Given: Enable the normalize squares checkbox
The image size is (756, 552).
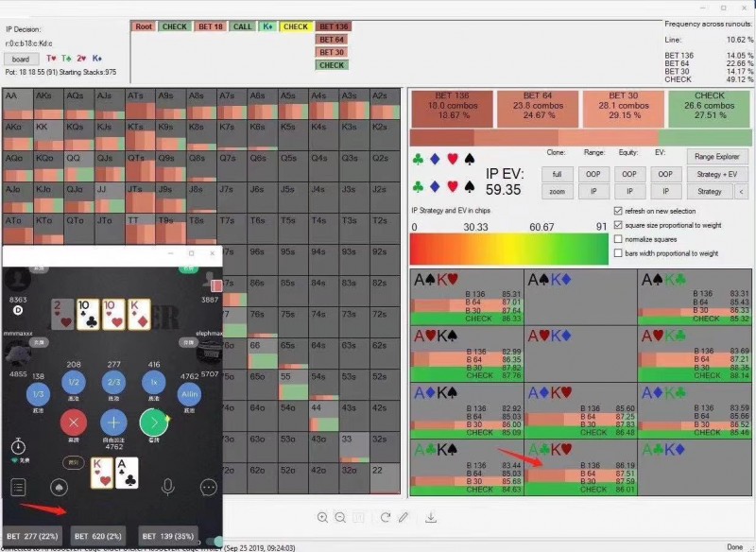Looking at the screenshot, I should click(x=618, y=239).
